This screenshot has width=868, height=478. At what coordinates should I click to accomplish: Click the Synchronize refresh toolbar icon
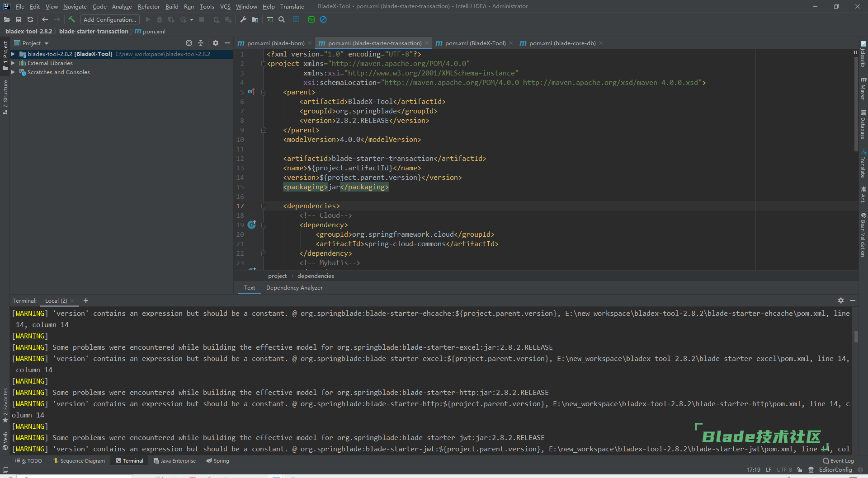30,19
